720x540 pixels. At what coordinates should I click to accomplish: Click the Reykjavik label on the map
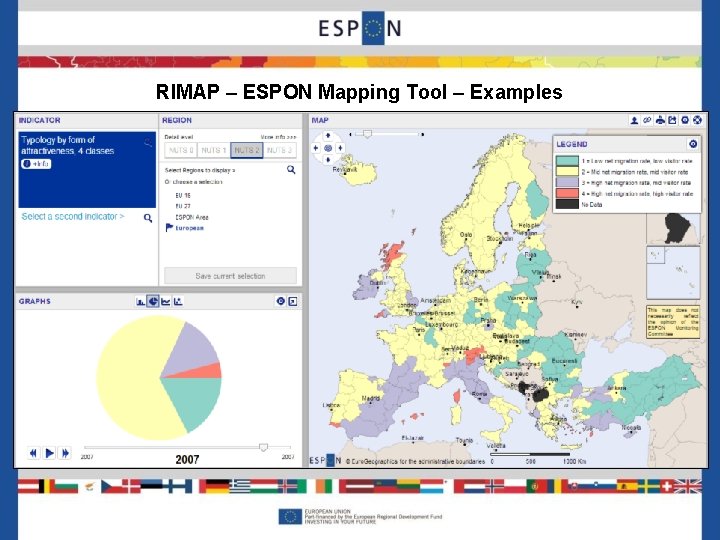pos(344,169)
